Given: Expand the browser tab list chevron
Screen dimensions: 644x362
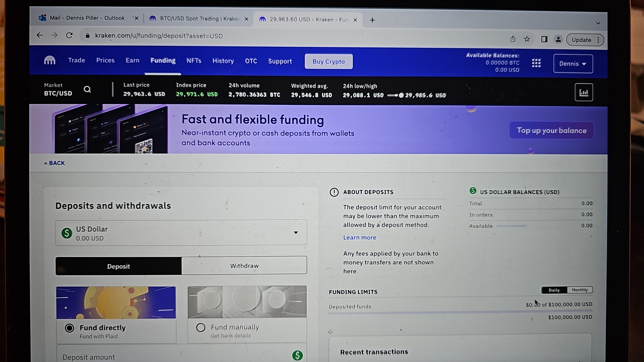Looking at the screenshot, I should (598, 23).
